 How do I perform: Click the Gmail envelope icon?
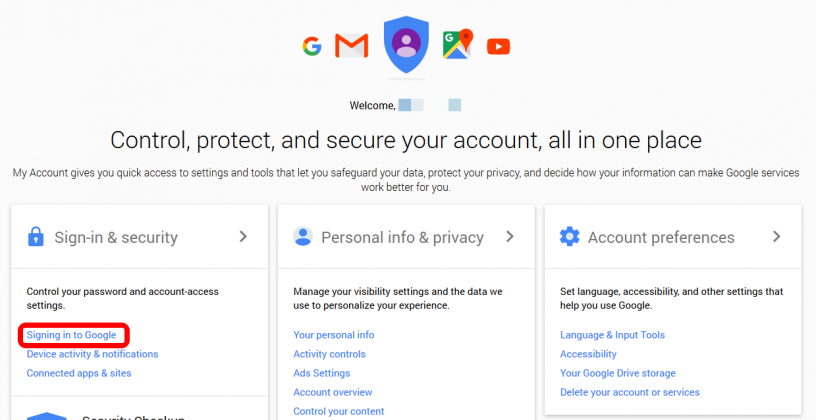click(x=352, y=46)
